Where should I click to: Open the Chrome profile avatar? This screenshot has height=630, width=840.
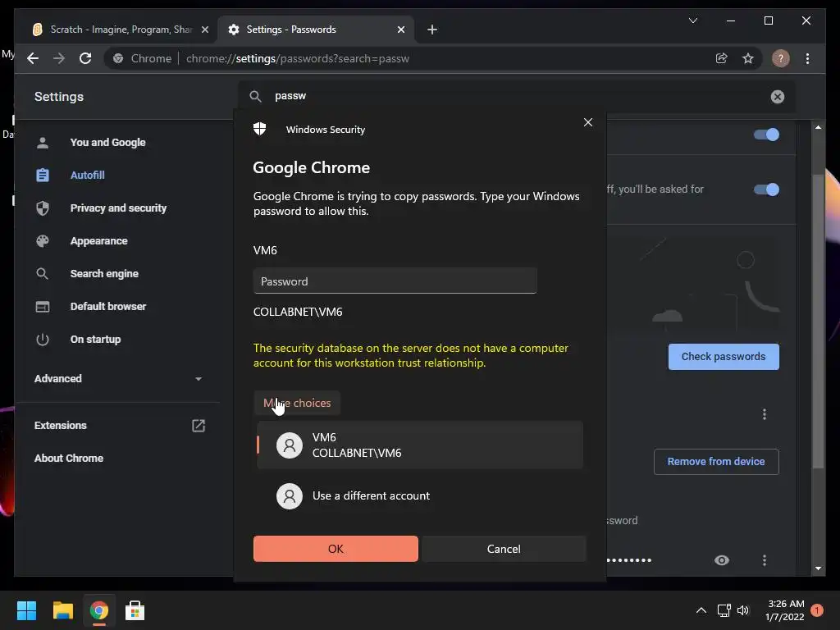pyautogui.click(x=781, y=58)
